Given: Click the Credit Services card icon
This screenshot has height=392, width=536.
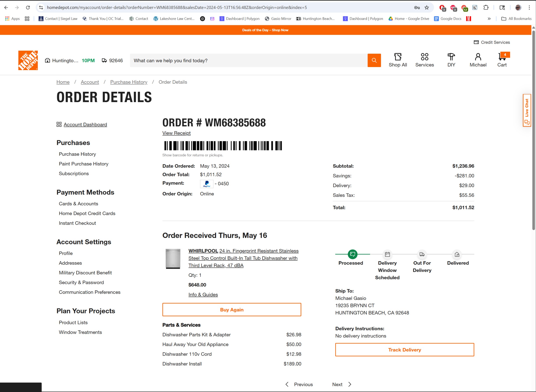Looking at the screenshot, I should pyautogui.click(x=476, y=42).
